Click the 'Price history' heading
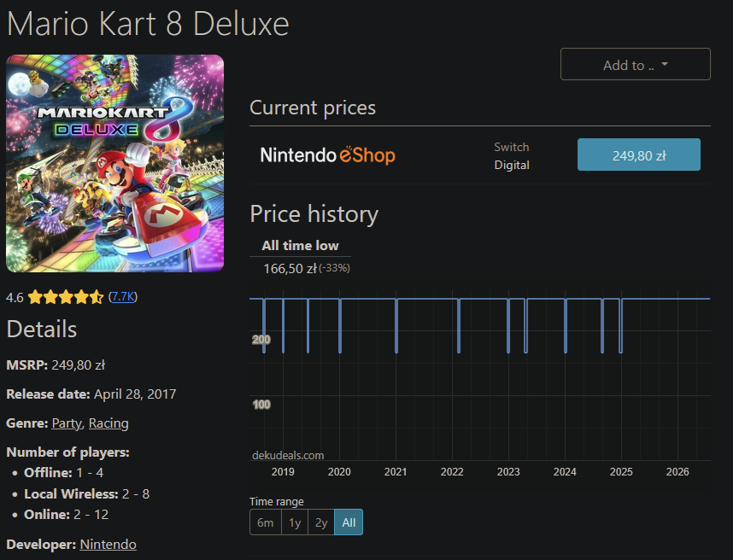733x560 pixels. click(314, 214)
